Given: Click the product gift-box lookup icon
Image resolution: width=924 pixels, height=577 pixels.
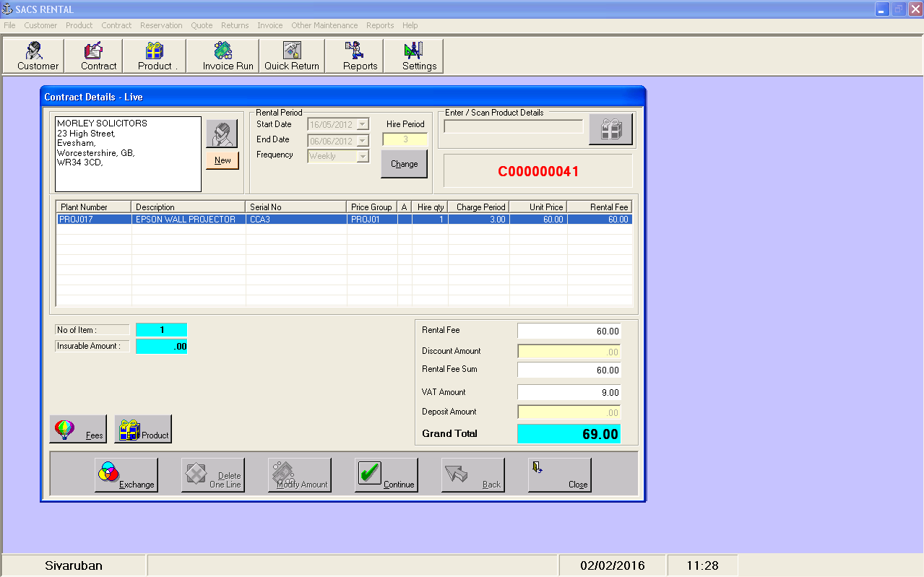Looking at the screenshot, I should coord(610,129).
